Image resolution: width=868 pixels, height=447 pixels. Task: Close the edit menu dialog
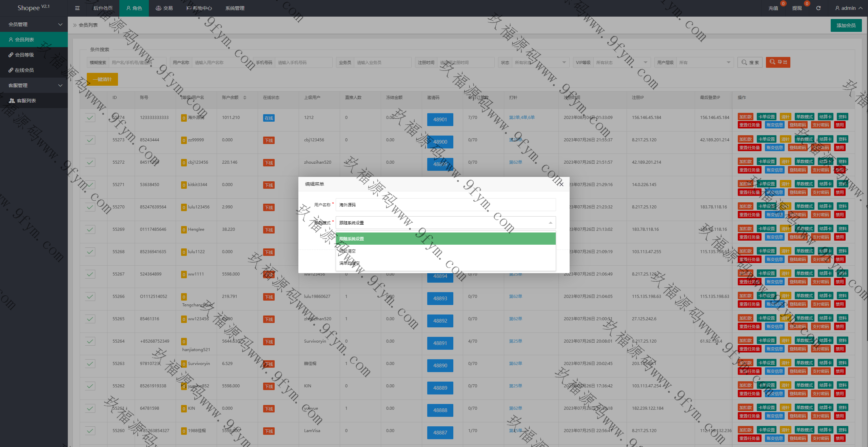click(561, 184)
